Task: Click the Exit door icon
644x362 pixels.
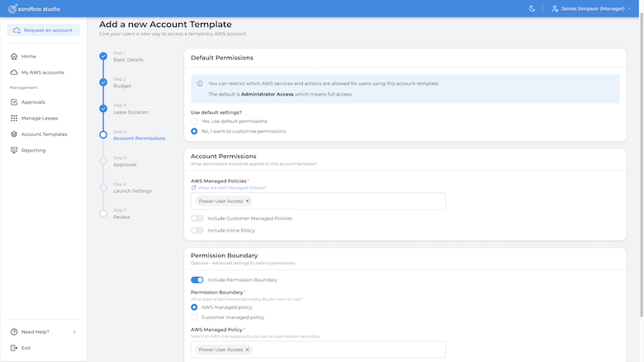Action: (x=14, y=348)
